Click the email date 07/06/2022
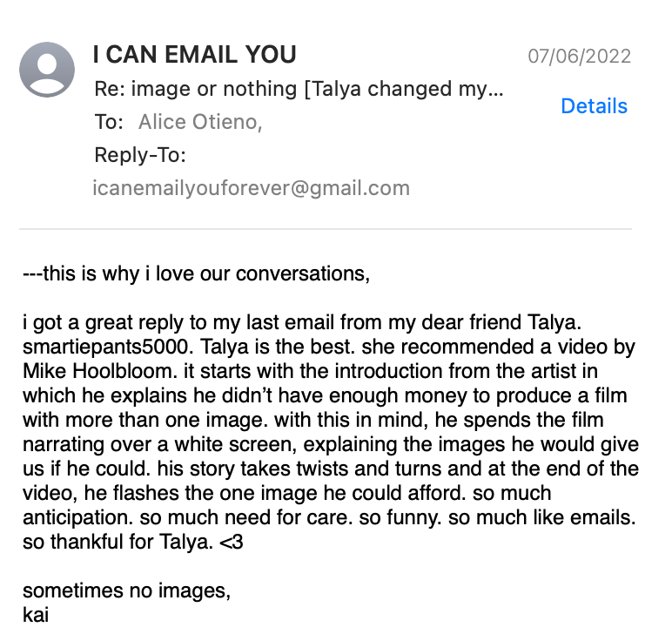 (579, 57)
